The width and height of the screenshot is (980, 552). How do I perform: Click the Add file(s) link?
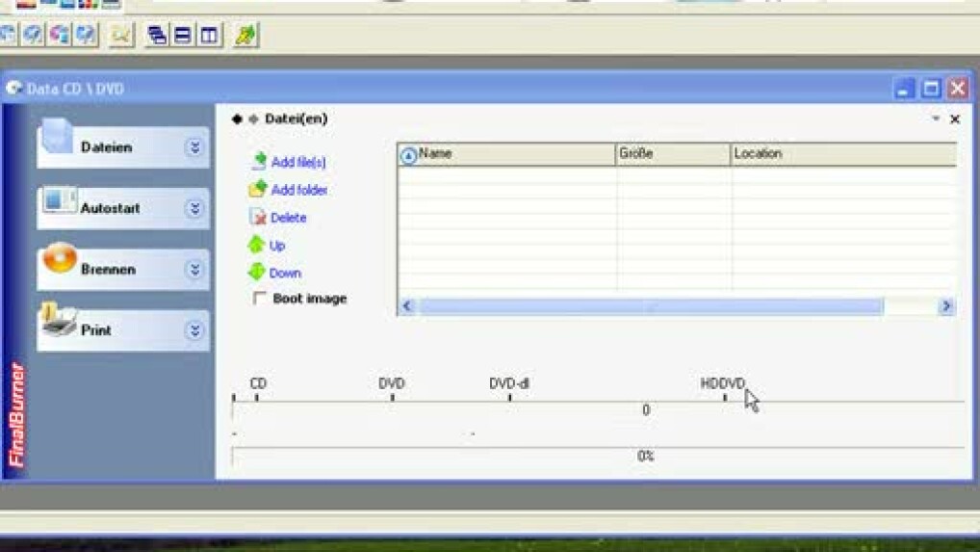point(297,163)
